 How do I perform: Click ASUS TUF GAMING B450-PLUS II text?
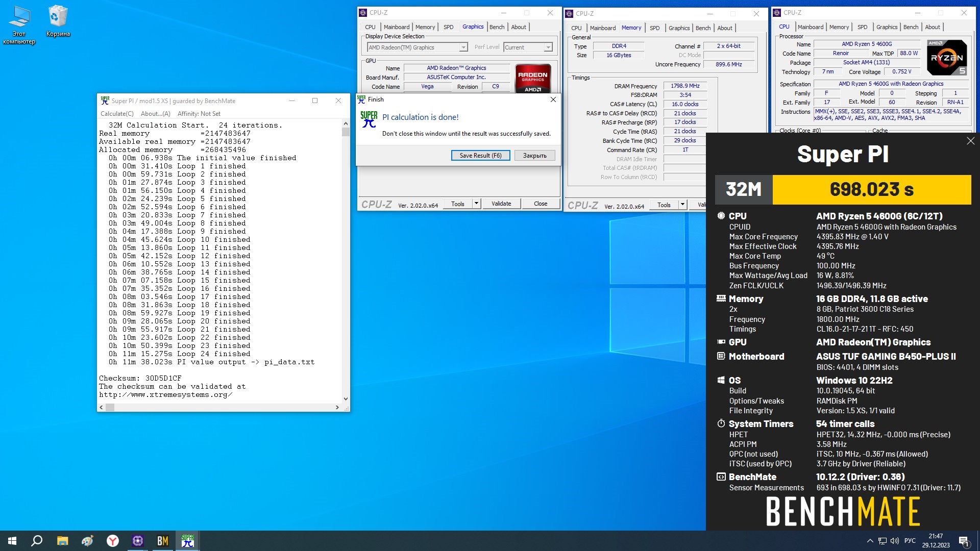[x=886, y=357]
